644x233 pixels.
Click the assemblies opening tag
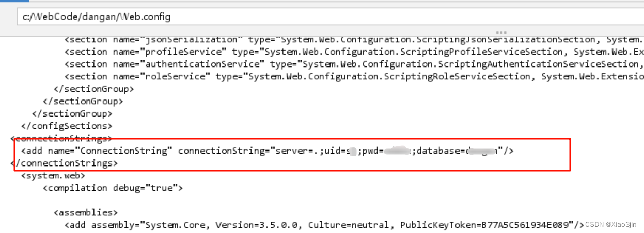coord(85,212)
